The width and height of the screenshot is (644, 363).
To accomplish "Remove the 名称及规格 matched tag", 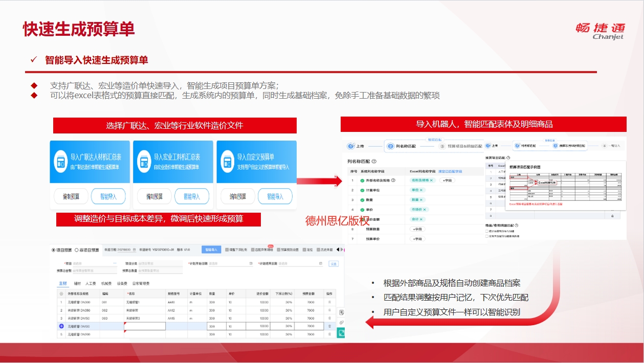I will pos(431,180).
